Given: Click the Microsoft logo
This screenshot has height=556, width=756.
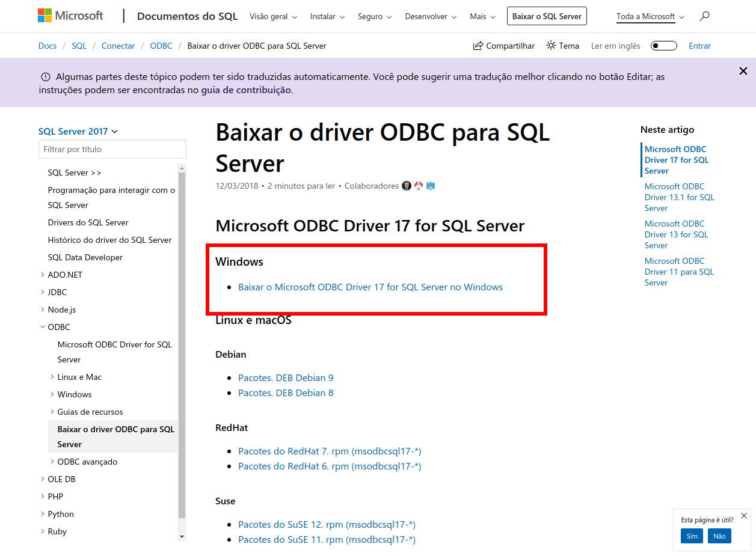Looking at the screenshot, I should pyautogui.click(x=70, y=16).
